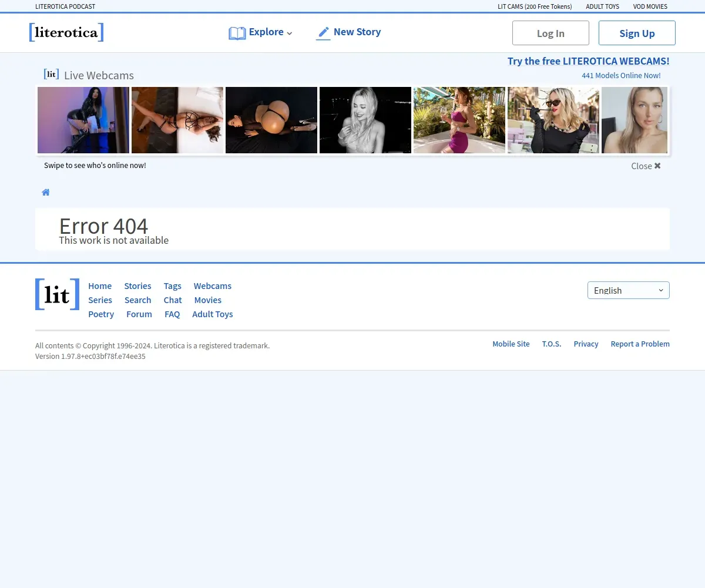
Task: Click the Mobile Site link
Action: (511, 344)
